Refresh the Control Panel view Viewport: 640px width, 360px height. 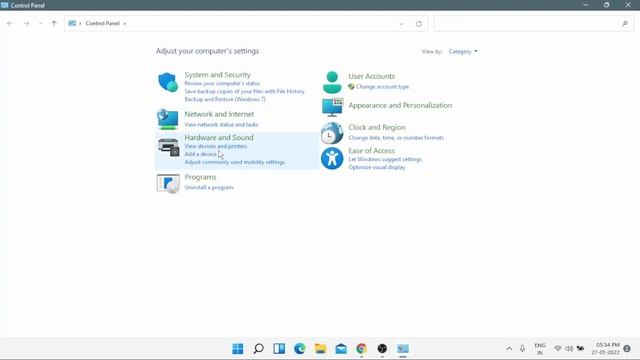pos(419,24)
